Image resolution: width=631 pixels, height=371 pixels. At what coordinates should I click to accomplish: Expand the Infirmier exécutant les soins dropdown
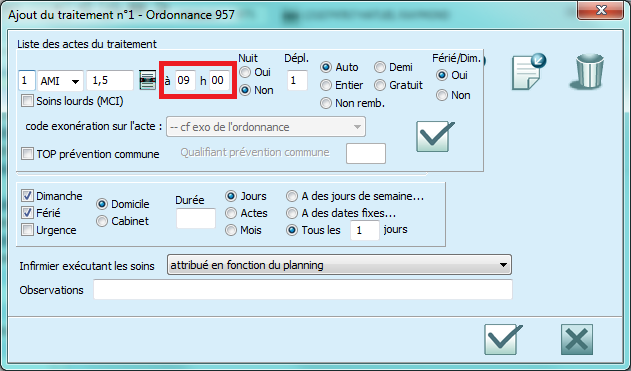pos(339,265)
